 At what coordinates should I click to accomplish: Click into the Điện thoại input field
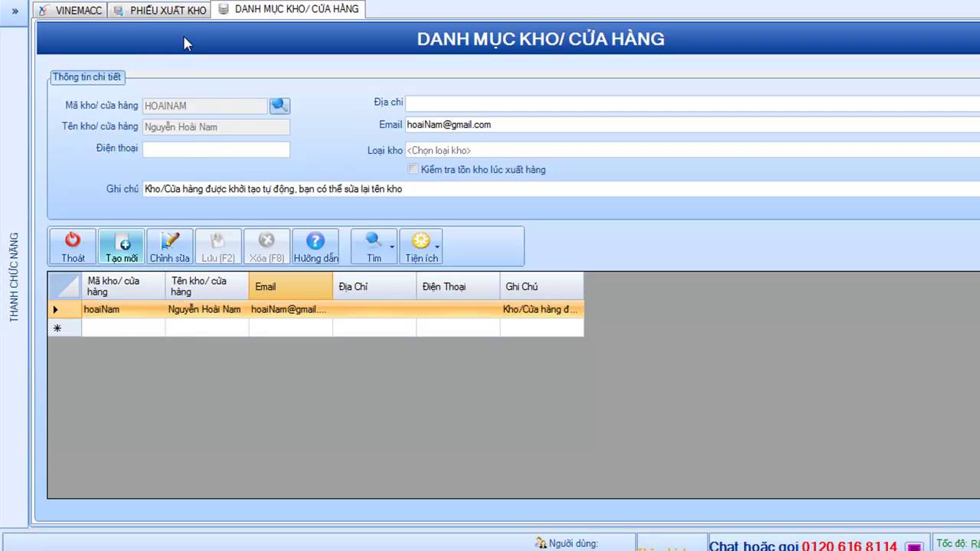(x=216, y=149)
